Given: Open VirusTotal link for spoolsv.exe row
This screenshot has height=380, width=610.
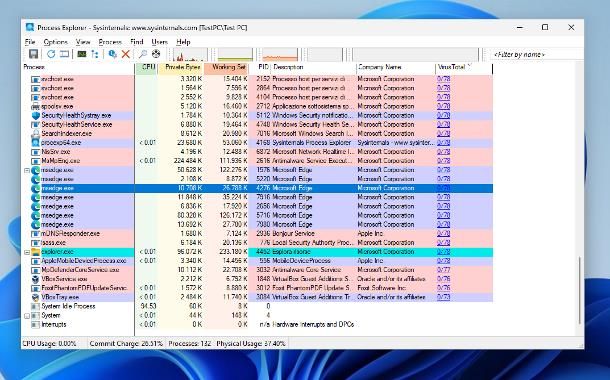Looking at the screenshot, I should (x=443, y=107).
